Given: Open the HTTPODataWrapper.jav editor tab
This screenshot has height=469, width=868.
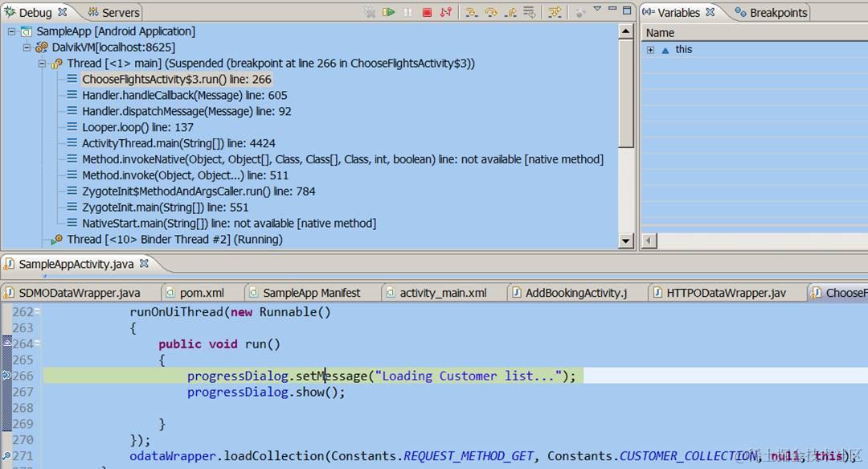Looking at the screenshot, I should (x=726, y=293).
